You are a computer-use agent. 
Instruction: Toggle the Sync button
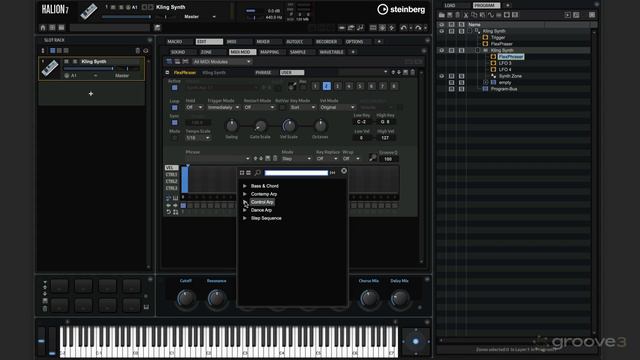click(174, 122)
